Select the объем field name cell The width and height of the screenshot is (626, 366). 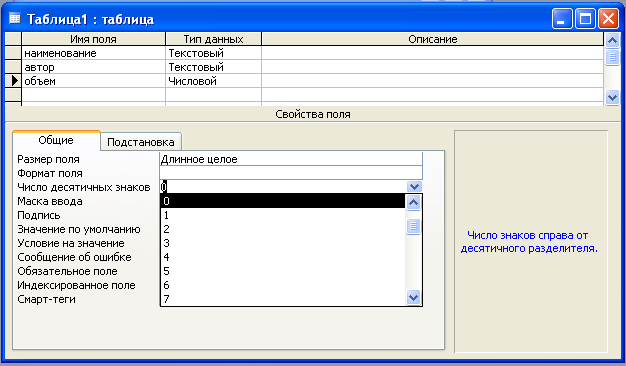coord(93,81)
